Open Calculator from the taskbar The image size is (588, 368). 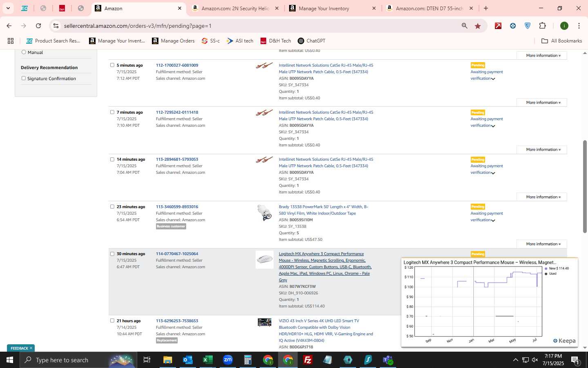[247, 360]
